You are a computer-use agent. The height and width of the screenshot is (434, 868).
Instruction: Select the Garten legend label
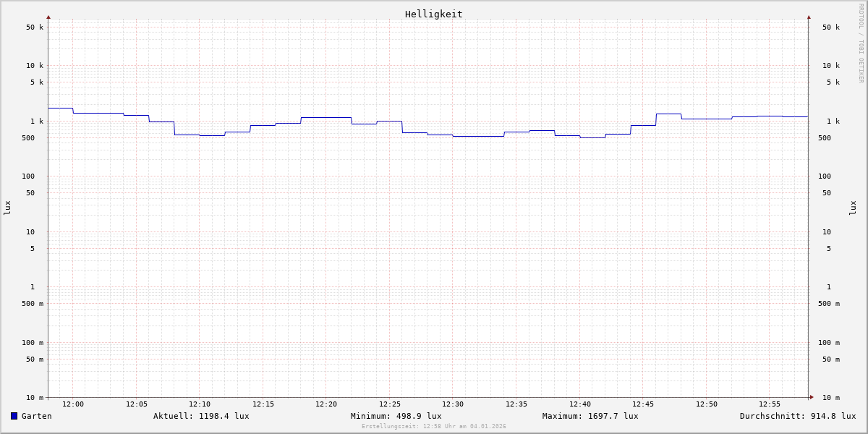(36, 416)
